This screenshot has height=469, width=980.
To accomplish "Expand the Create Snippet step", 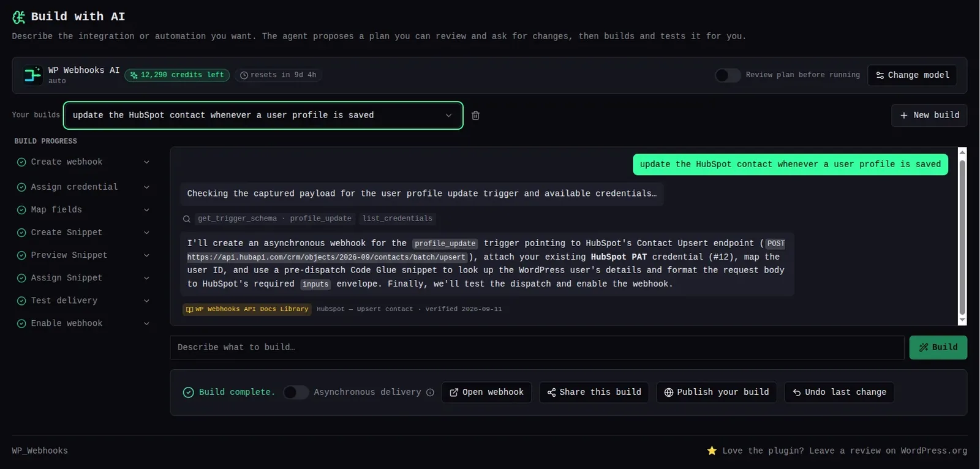I will pos(146,233).
